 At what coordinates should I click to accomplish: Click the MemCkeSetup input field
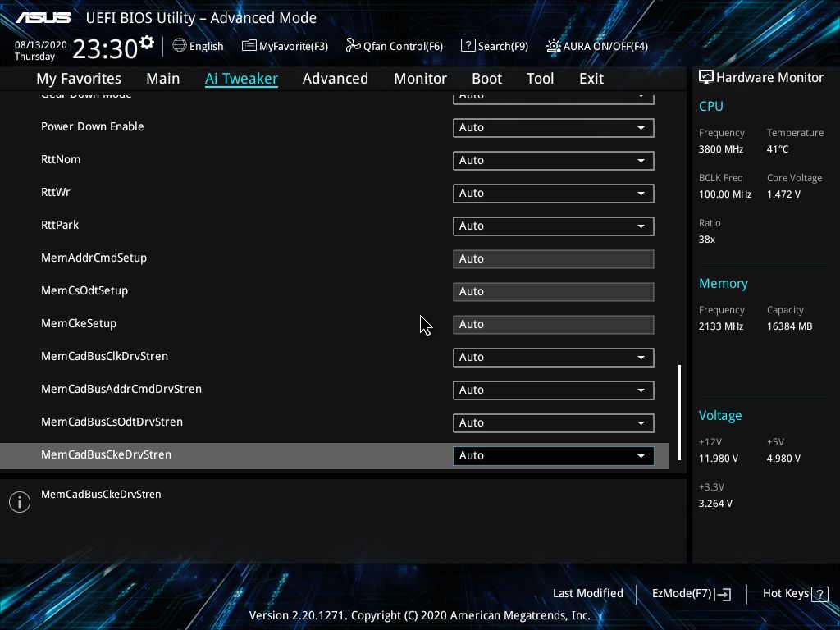[553, 324]
